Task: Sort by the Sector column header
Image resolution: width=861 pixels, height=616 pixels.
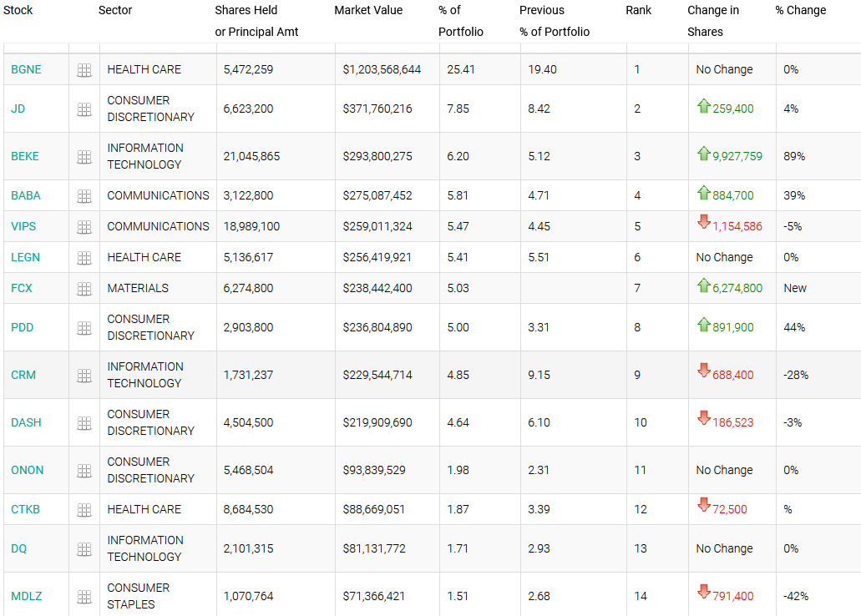Action: 115,10
